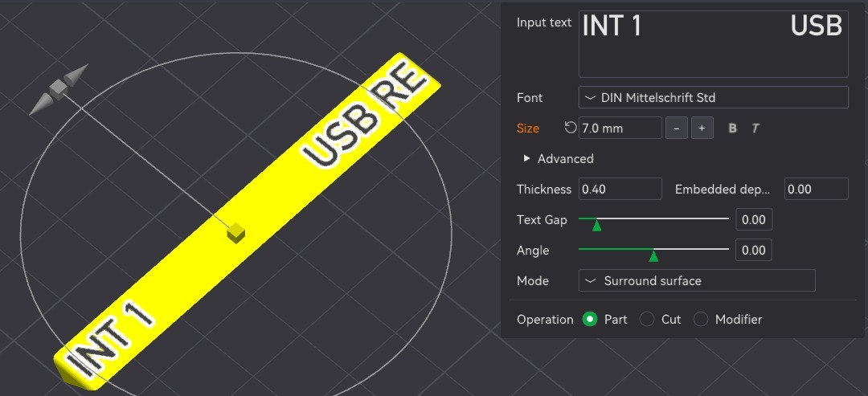Select the Part operation radio button
This screenshot has height=396, width=868.
[x=590, y=320]
